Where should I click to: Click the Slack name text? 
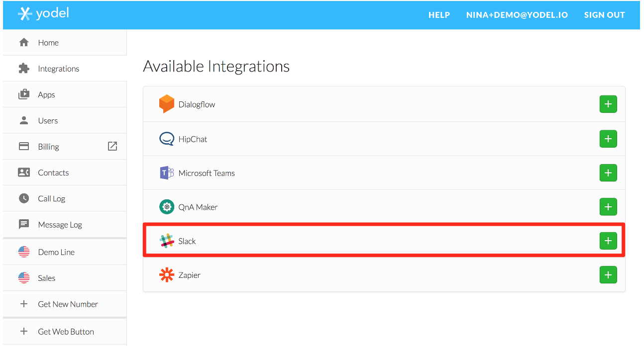[187, 241]
